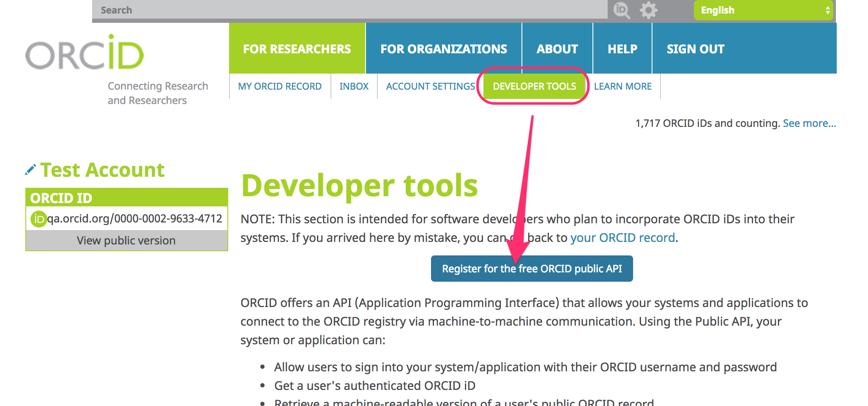Screen dimensions: 868x406
Task: Click the Developer tools heading
Action: [360, 186]
